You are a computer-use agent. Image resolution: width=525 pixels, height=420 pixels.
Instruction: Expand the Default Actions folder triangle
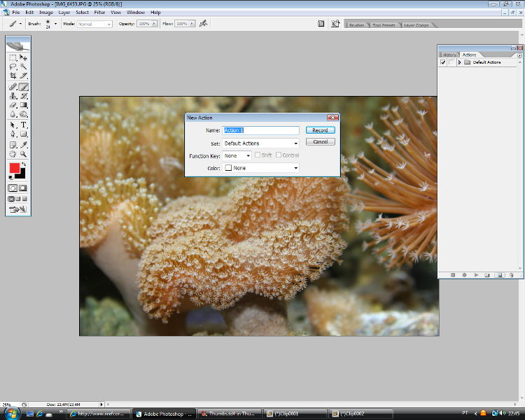[x=459, y=62]
